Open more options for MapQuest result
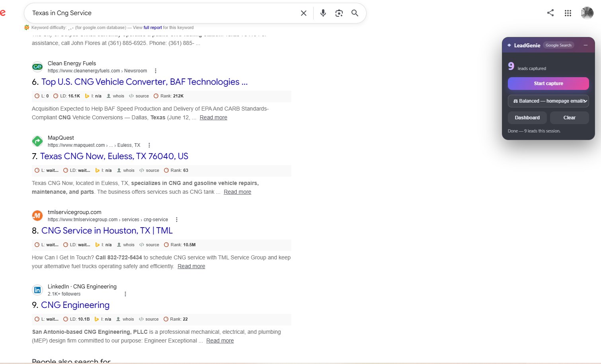This screenshot has width=601, height=364. tap(149, 145)
